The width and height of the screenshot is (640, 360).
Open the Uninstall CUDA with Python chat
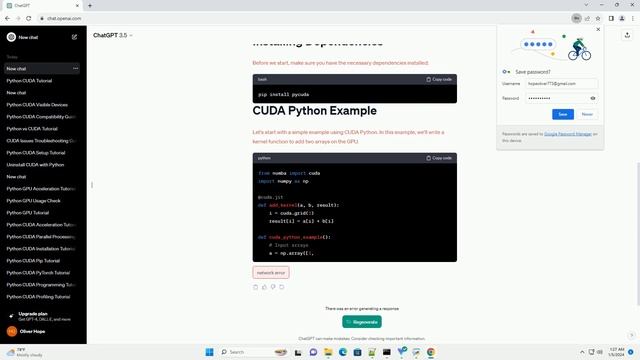pos(35,165)
